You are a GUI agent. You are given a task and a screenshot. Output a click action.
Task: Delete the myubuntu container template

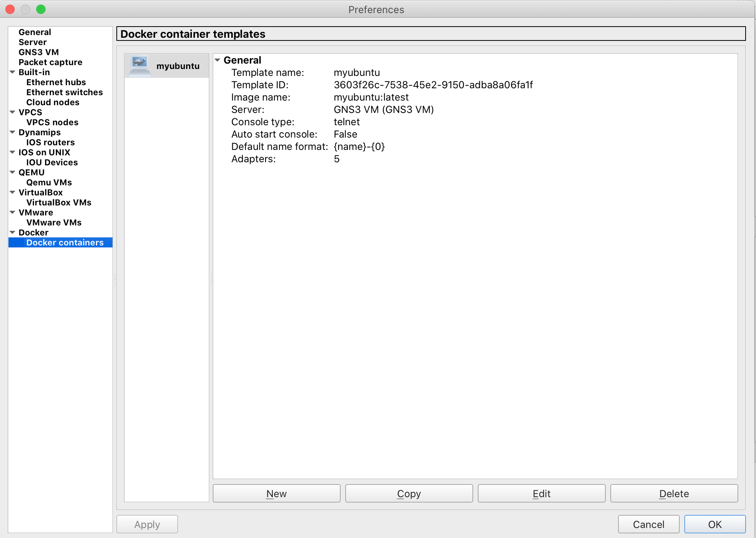pyautogui.click(x=674, y=493)
